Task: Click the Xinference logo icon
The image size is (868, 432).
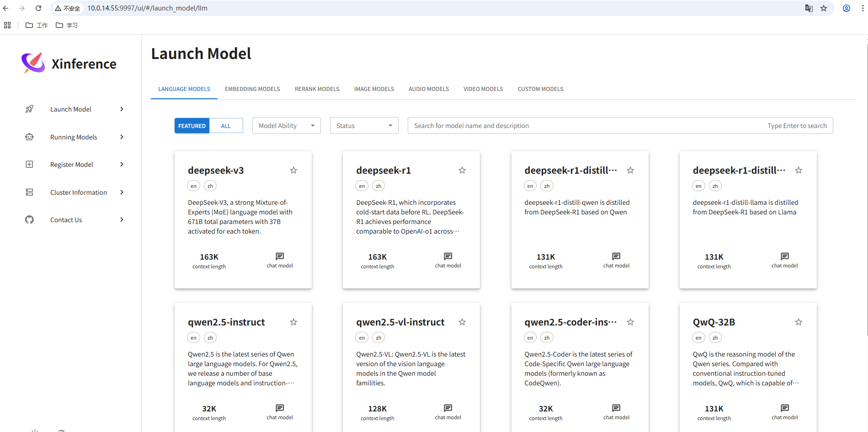Action: pyautogui.click(x=33, y=63)
